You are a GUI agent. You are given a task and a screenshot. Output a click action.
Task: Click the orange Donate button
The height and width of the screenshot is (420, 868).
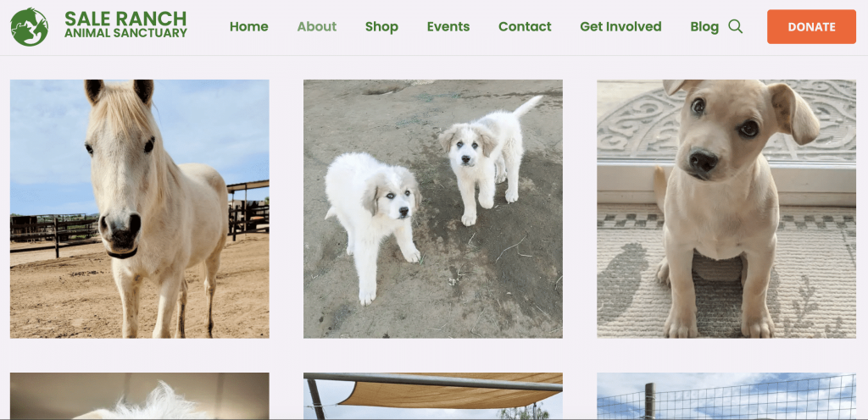pos(811,26)
